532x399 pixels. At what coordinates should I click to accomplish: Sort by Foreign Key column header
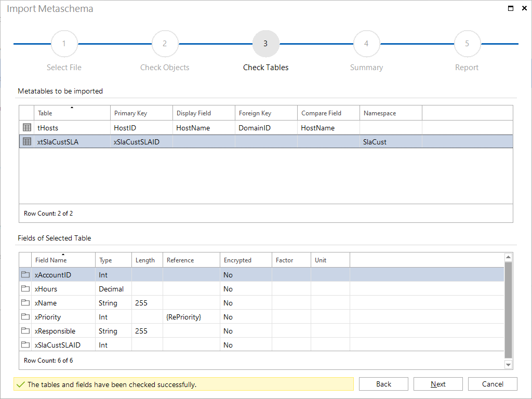[267, 113]
